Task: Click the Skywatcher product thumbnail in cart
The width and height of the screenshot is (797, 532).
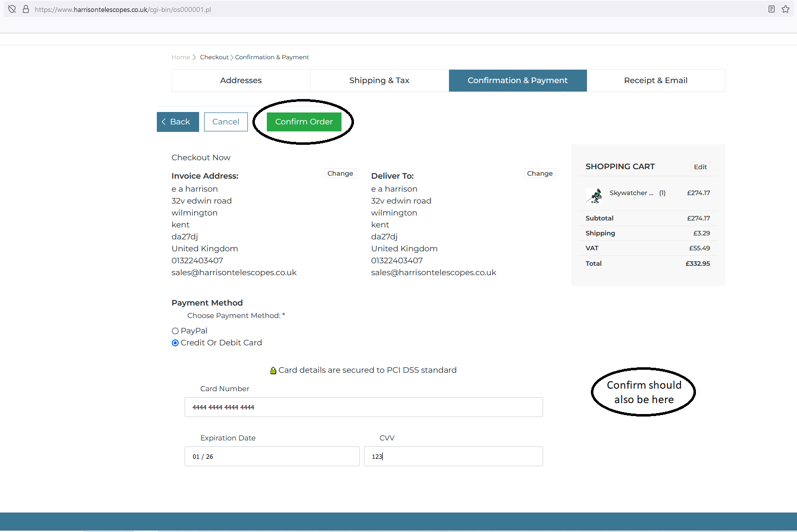Action: [594, 196]
